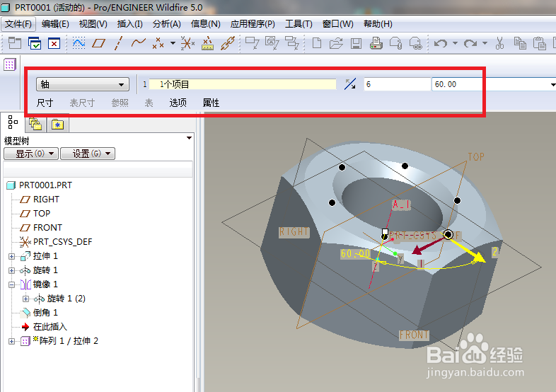Select the Analysis feature ruler icon
The width and height of the screenshot is (556, 392).
(x=207, y=43)
